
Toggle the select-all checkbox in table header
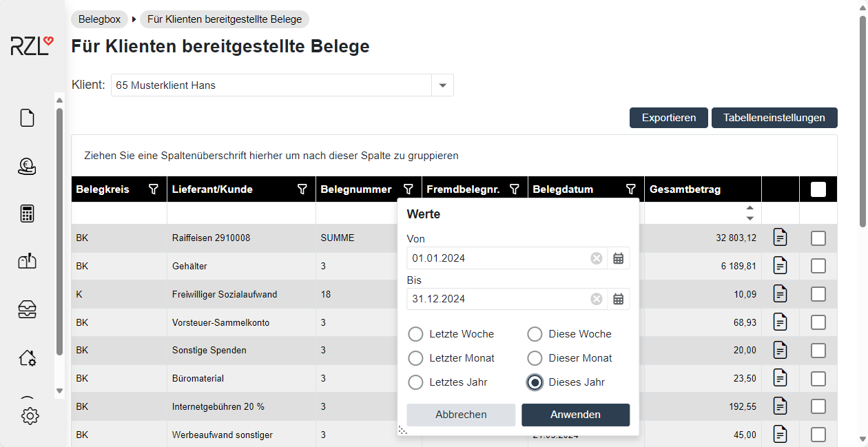pos(818,189)
